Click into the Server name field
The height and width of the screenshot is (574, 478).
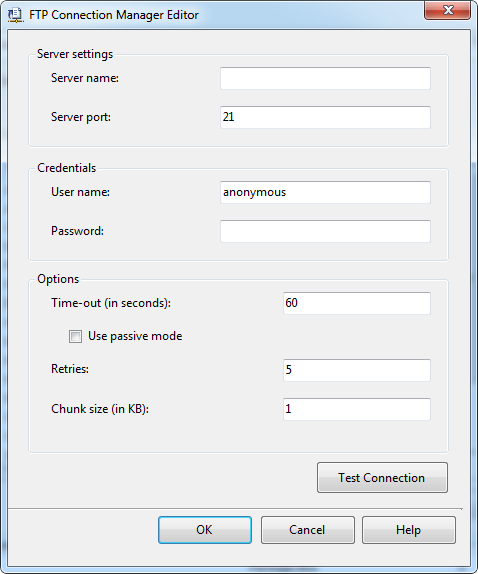click(325, 78)
